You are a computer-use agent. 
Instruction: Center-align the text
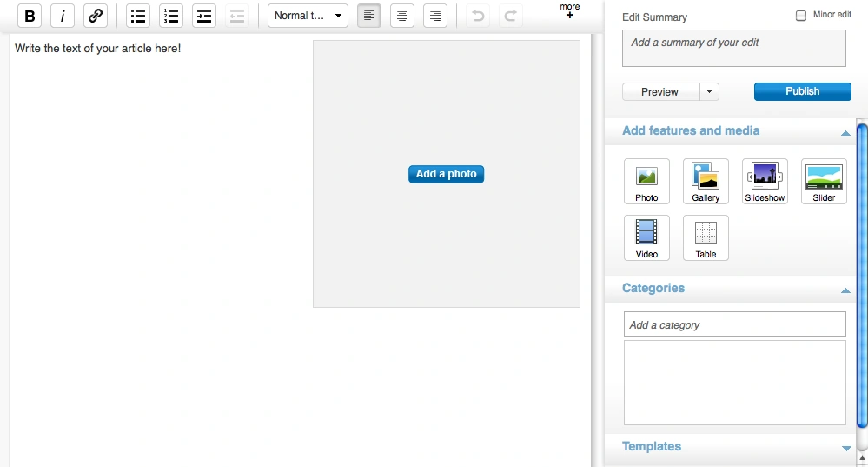[x=402, y=16]
